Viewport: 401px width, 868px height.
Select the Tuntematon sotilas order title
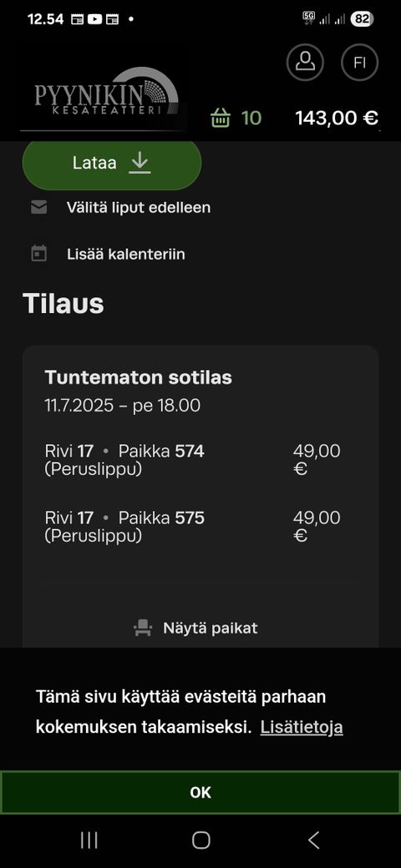(139, 377)
